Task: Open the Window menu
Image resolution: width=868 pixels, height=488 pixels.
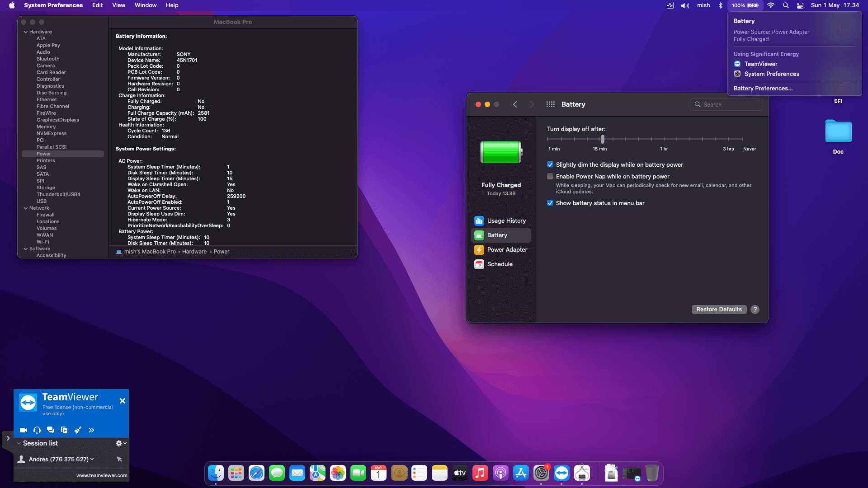Action: [x=146, y=5]
